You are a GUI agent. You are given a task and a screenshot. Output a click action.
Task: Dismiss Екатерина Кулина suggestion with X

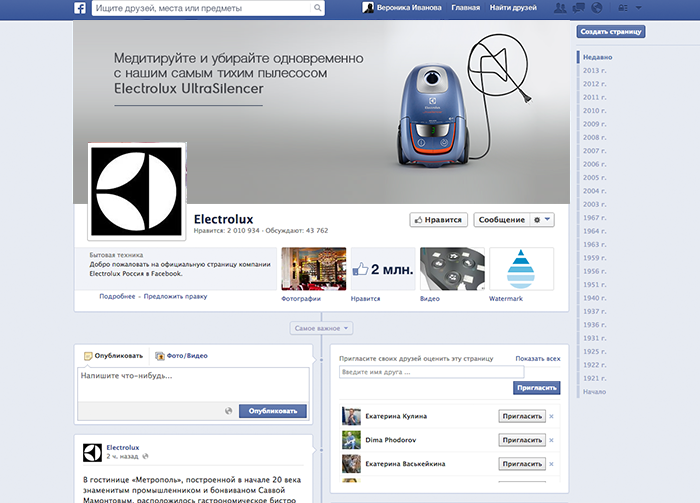click(x=551, y=416)
